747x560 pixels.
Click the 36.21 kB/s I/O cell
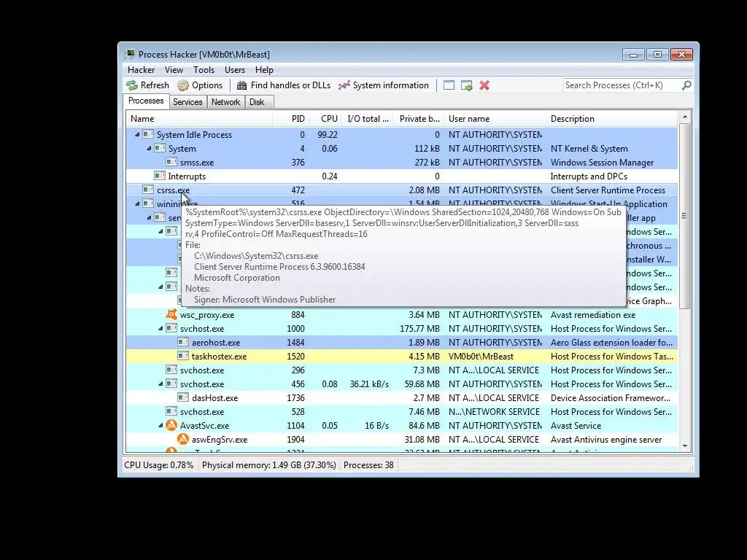[369, 384]
